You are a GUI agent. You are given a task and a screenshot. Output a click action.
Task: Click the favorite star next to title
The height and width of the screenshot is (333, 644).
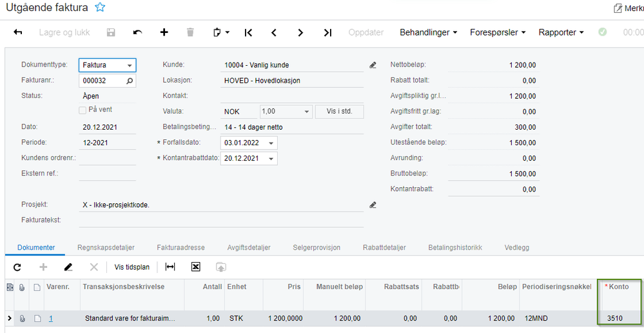point(100,7)
